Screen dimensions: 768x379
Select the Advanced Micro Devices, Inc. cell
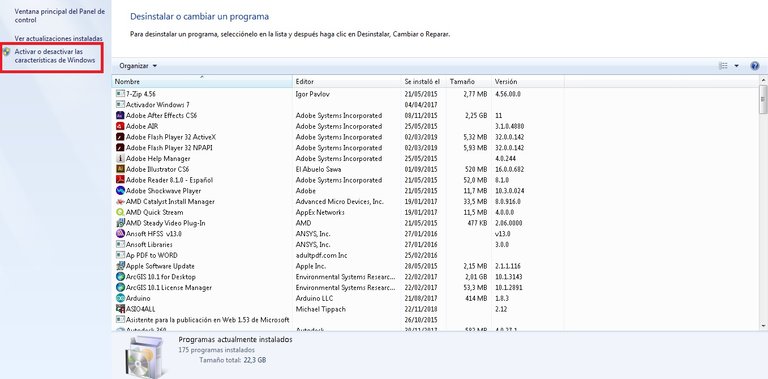point(339,201)
